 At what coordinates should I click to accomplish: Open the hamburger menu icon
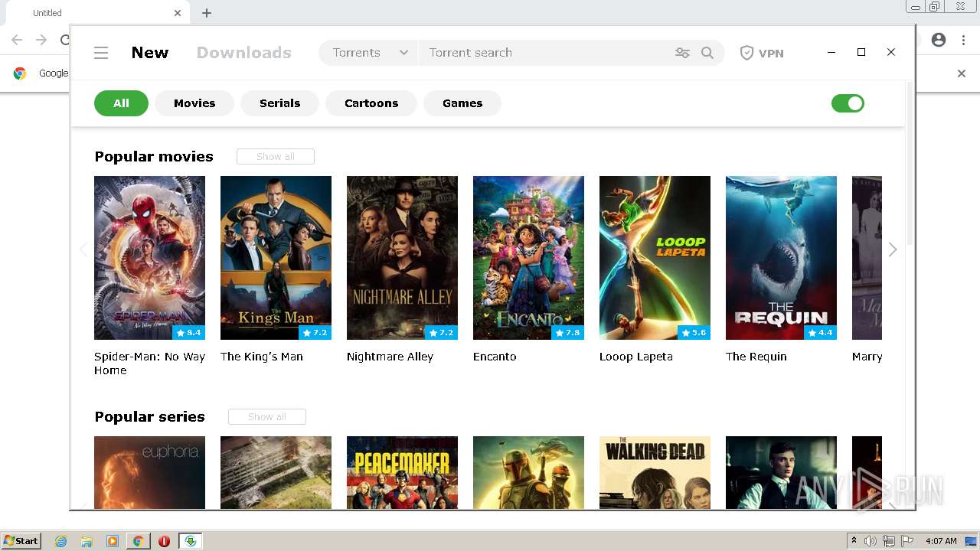[101, 53]
